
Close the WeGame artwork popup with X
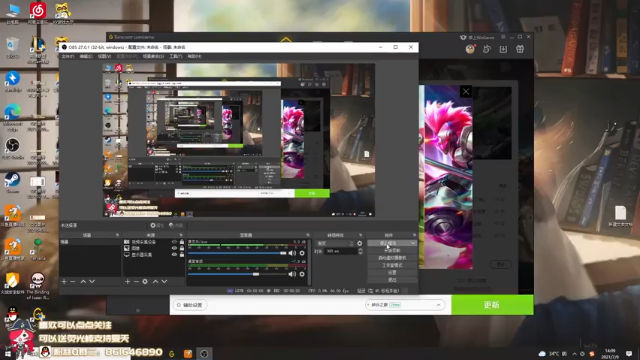click(x=466, y=91)
